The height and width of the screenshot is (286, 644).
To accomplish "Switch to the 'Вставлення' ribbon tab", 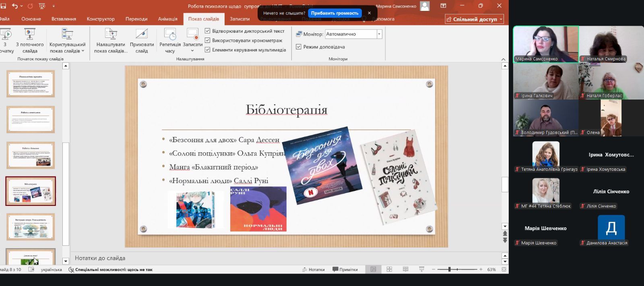I will coord(64,19).
